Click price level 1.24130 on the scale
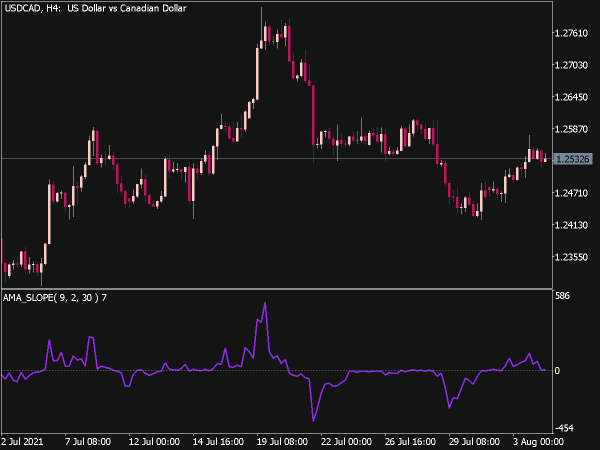The width and height of the screenshot is (600, 450). click(x=571, y=225)
